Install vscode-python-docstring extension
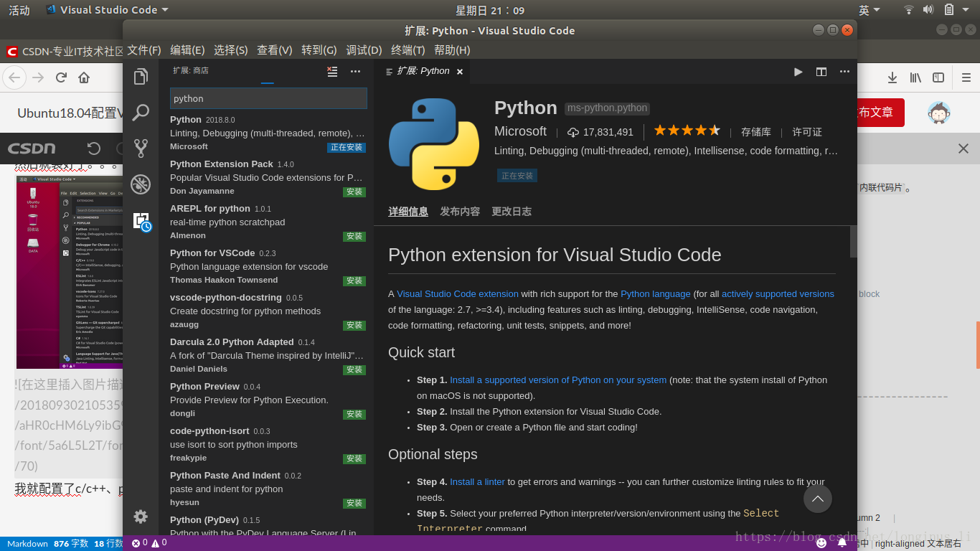 pos(354,326)
